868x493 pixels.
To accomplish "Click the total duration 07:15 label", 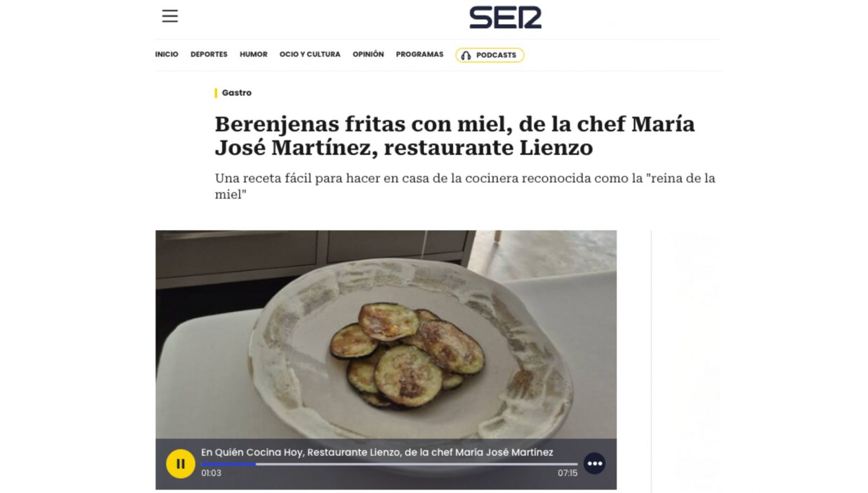I will point(567,473).
